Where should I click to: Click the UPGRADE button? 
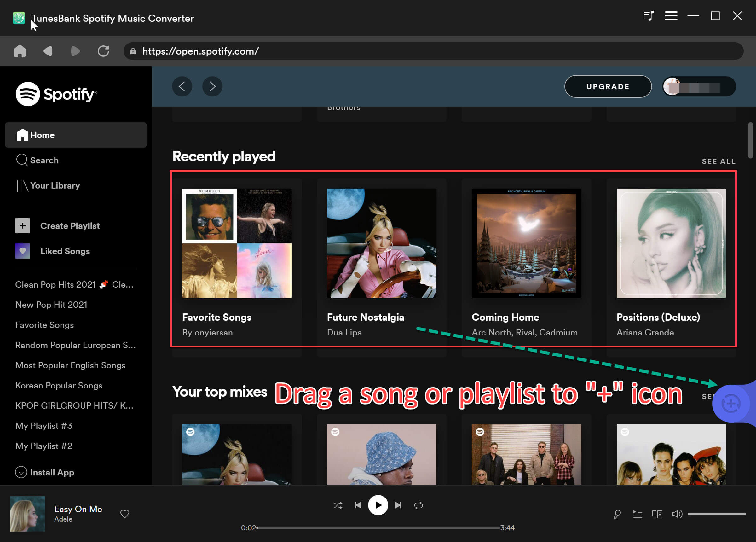608,86
